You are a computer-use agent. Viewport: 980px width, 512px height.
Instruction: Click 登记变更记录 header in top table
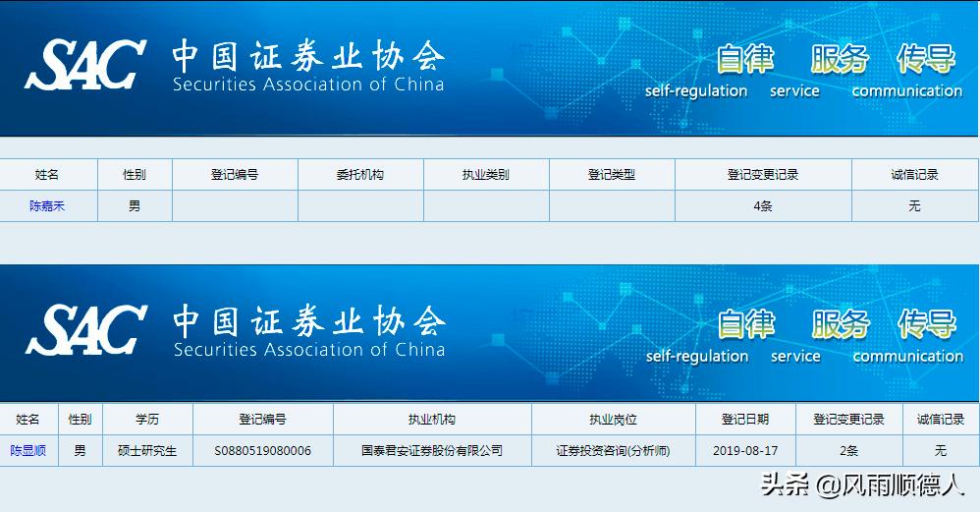tap(763, 174)
